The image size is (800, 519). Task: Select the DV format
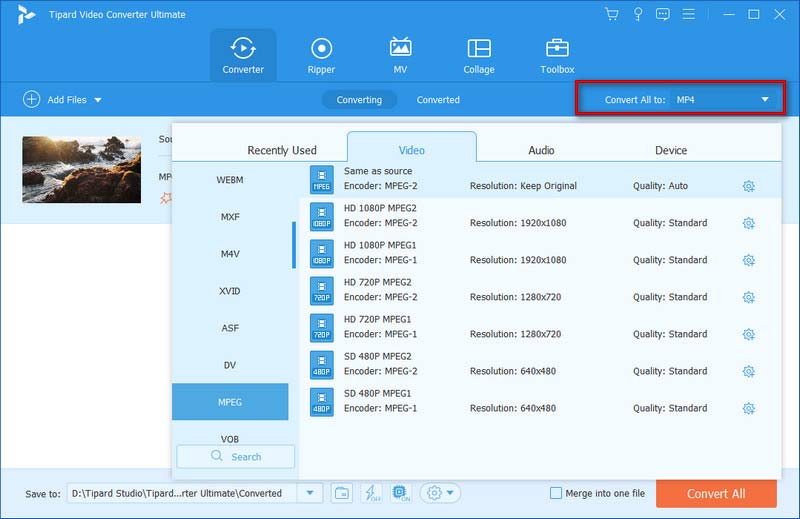click(x=230, y=365)
